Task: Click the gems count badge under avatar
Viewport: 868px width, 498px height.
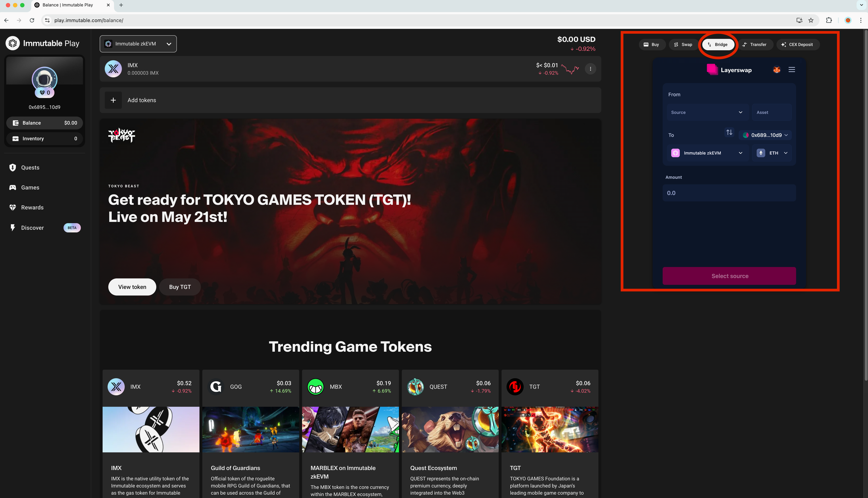Action: (44, 93)
